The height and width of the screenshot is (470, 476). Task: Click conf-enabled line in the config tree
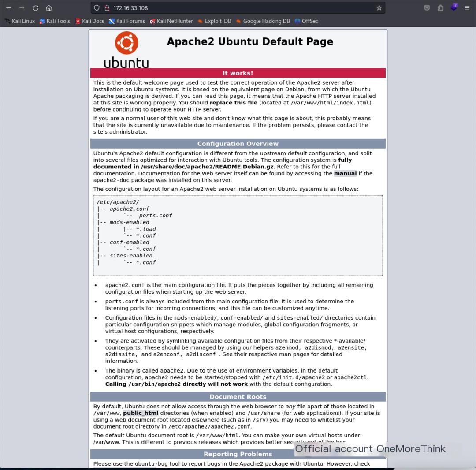(129, 242)
